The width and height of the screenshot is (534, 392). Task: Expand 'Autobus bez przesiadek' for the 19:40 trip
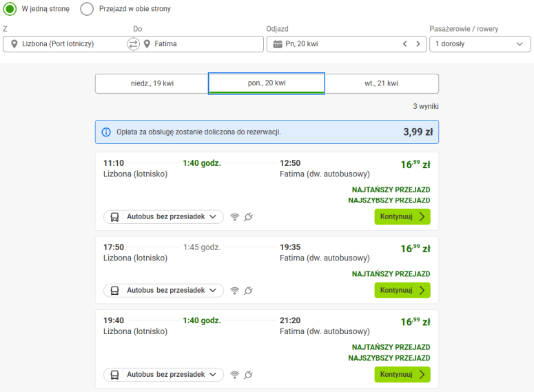click(163, 375)
